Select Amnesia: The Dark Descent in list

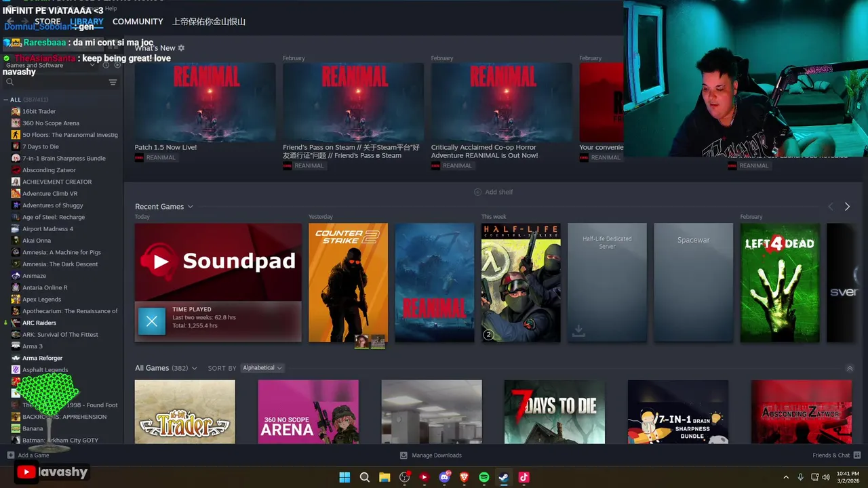point(60,264)
